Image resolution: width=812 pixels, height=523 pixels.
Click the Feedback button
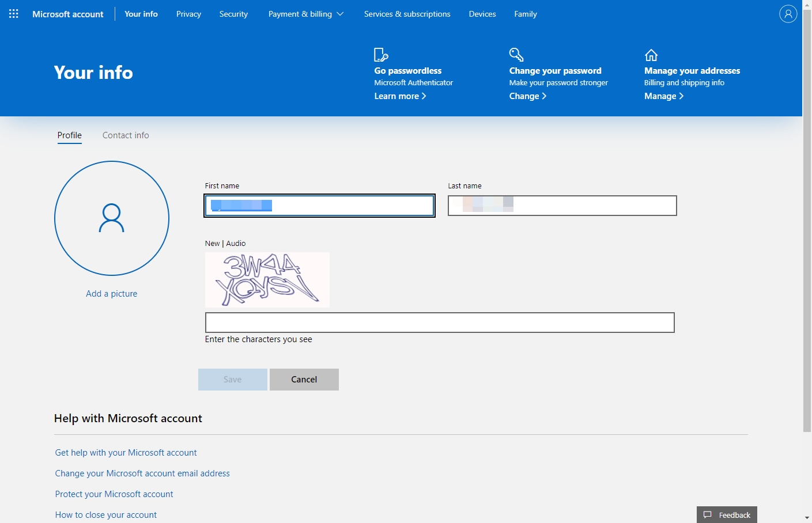(727, 515)
